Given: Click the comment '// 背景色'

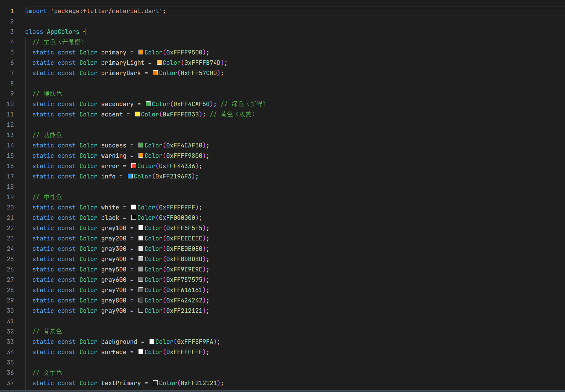Looking at the screenshot, I should pyautogui.click(x=47, y=331).
